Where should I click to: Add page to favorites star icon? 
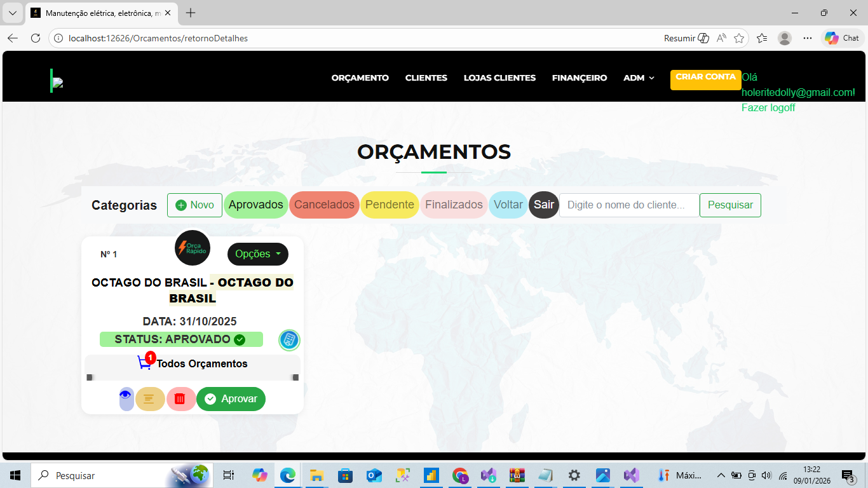click(739, 38)
